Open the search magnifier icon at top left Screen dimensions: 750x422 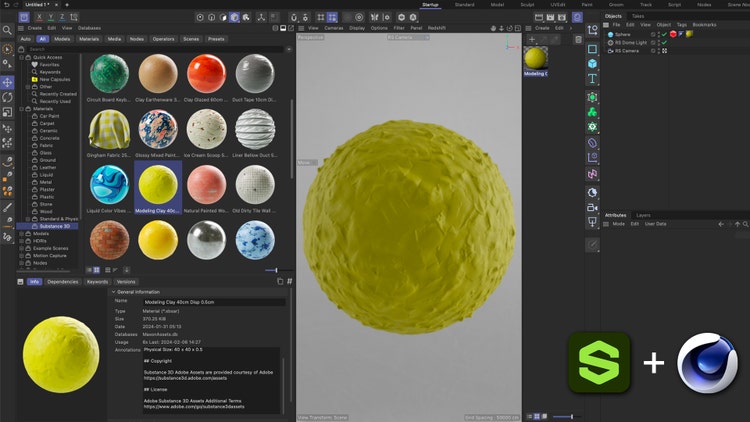tap(7, 31)
